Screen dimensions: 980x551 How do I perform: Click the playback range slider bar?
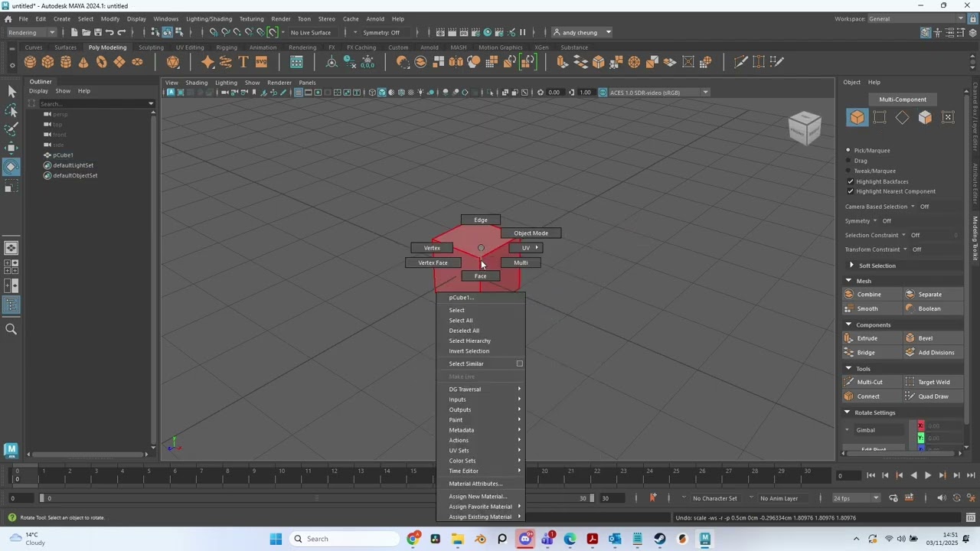316,498
